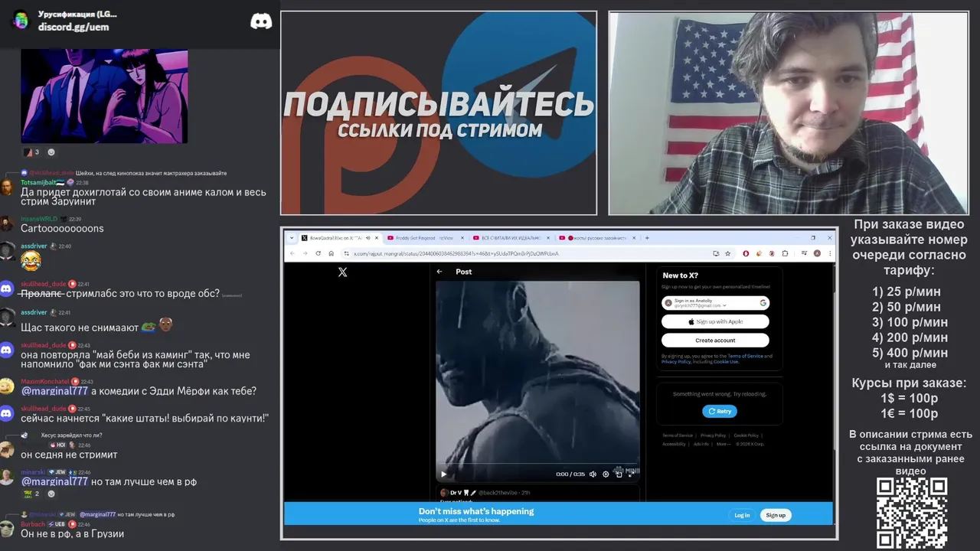The height and width of the screenshot is (551, 980).
Task: Reload the browser page
Action: [x=318, y=253]
